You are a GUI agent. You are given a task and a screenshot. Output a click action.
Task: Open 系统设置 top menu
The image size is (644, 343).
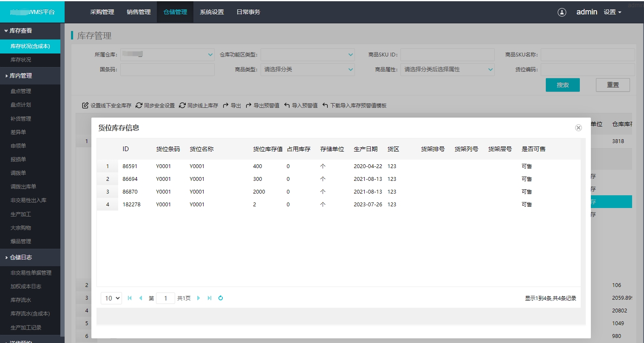(212, 12)
